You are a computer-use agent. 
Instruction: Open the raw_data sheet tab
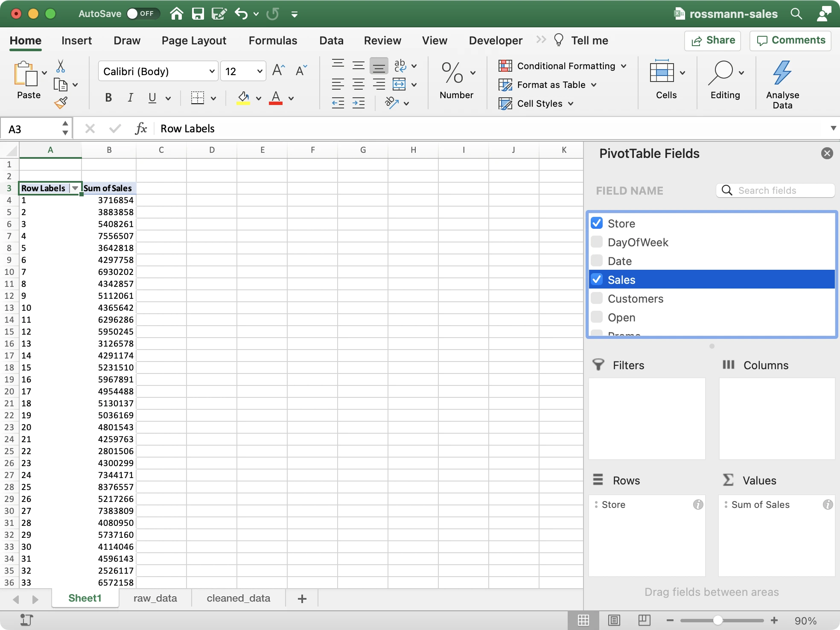(155, 598)
